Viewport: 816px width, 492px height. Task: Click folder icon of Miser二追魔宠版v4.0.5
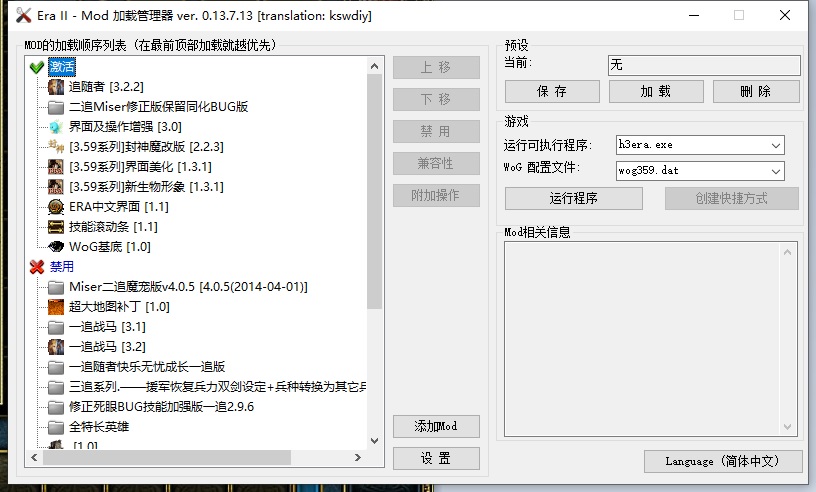[56, 287]
